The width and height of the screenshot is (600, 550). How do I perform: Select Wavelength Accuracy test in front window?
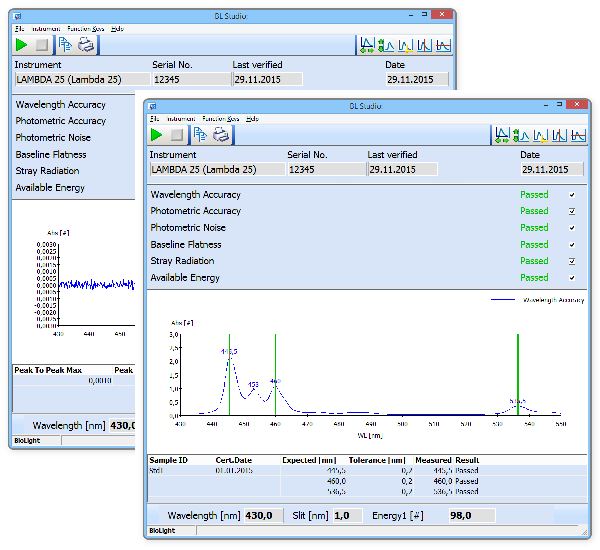tap(196, 195)
